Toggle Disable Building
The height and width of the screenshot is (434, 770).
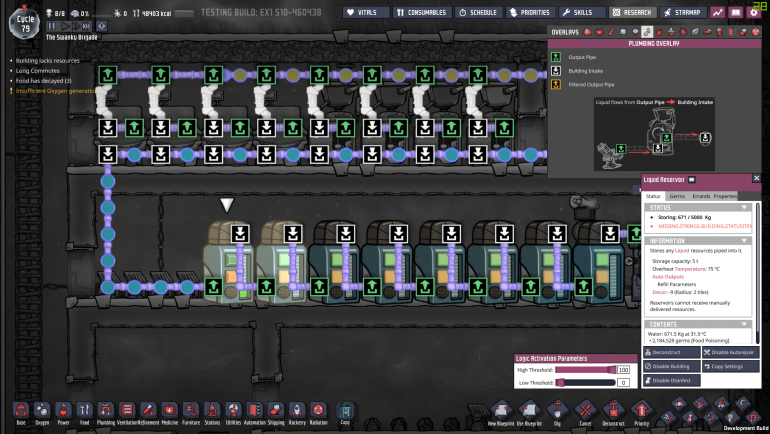point(672,366)
